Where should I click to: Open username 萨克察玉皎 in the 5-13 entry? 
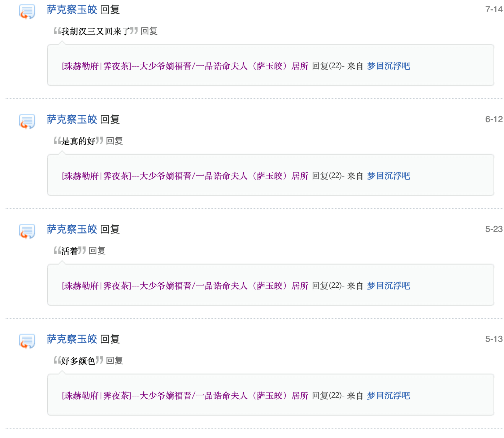[x=72, y=339]
